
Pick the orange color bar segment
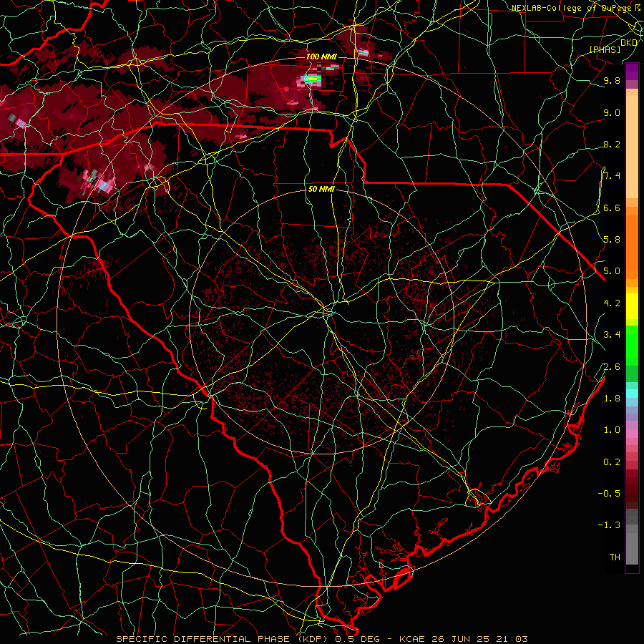[632, 246]
